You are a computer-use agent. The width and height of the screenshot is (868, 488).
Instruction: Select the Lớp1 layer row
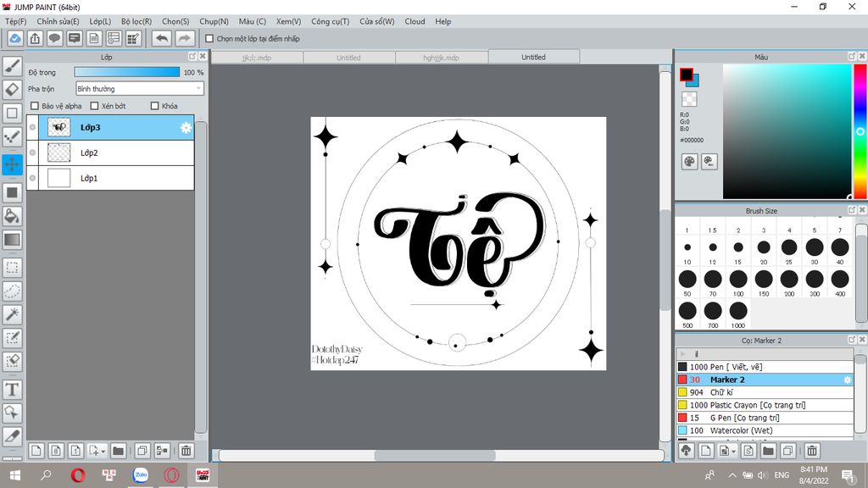coord(111,178)
